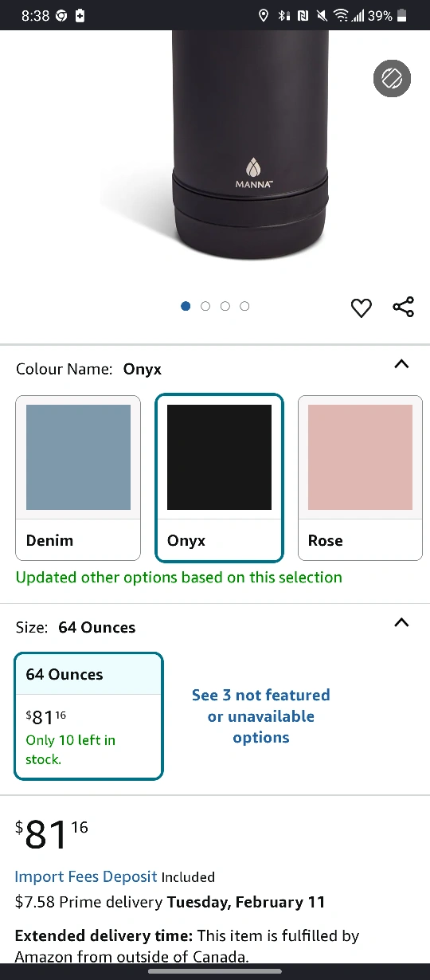Tap the battery indicator in status bar
The image size is (430, 980).
click(x=402, y=15)
